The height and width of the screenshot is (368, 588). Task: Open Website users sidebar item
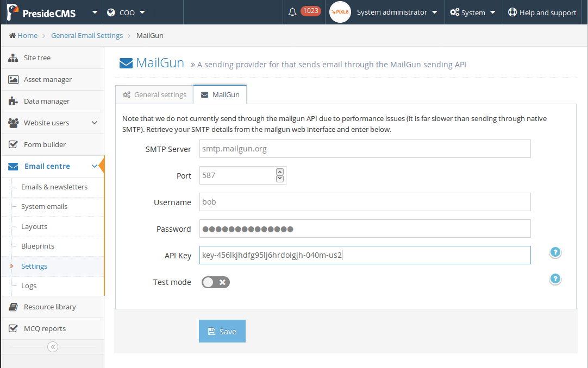(x=53, y=123)
